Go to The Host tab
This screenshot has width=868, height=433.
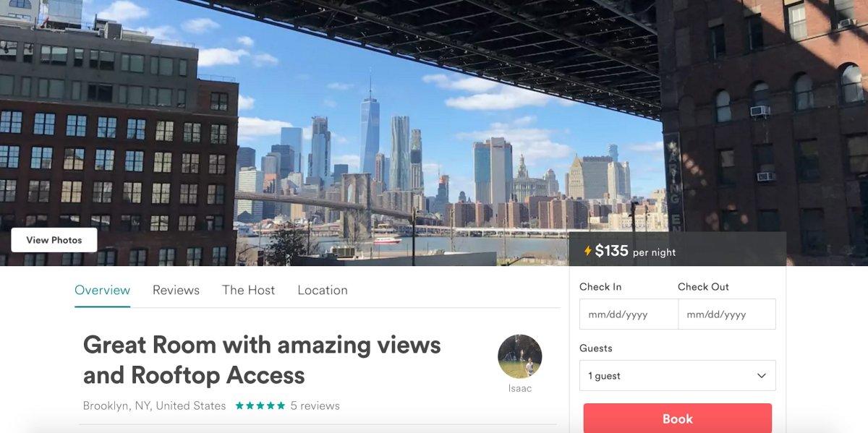pyautogui.click(x=248, y=290)
